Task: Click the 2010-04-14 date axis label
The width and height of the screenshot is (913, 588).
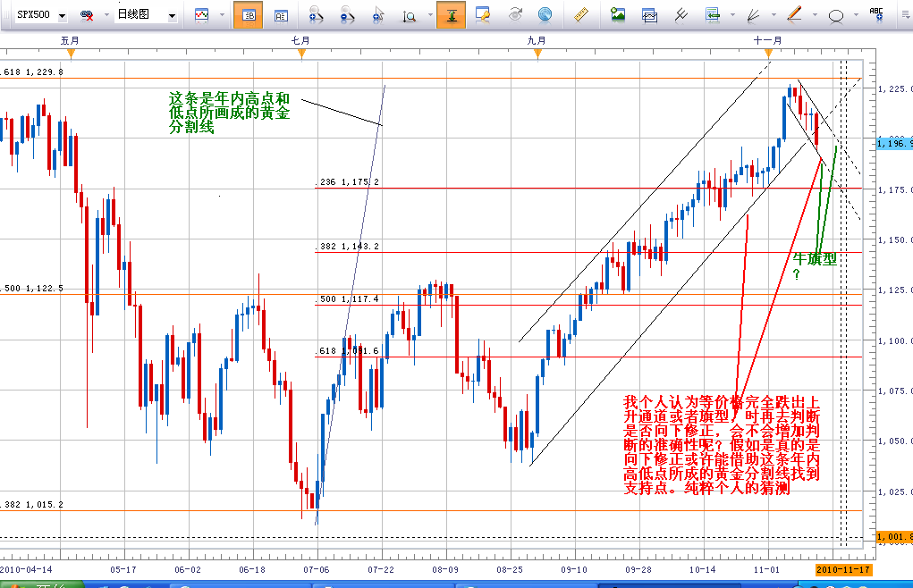Action: [26, 570]
